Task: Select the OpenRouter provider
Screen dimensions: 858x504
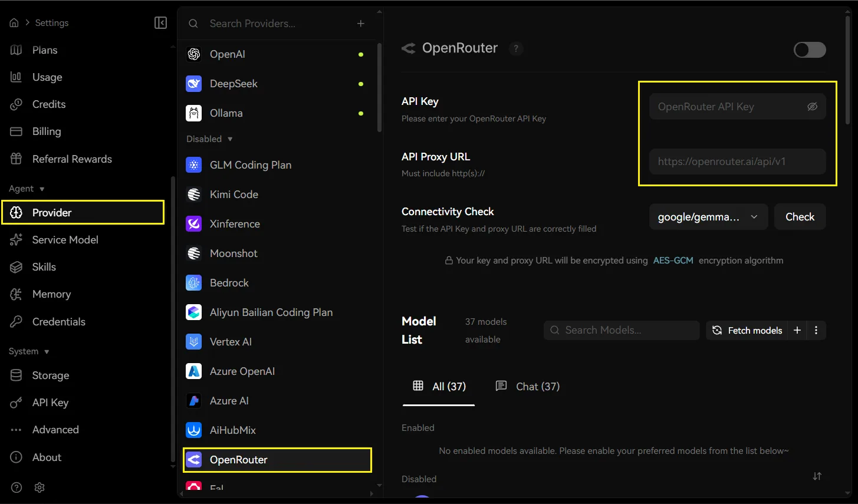Action: pos(277,460)
